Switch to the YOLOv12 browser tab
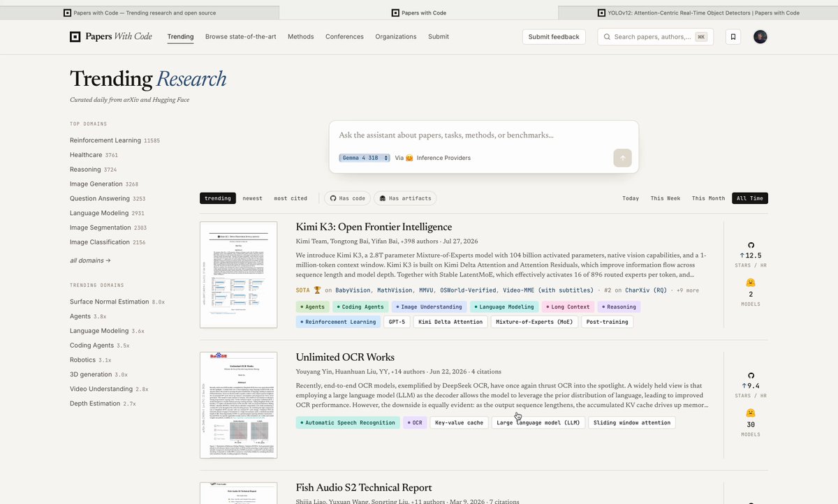 tap(698, 13)
